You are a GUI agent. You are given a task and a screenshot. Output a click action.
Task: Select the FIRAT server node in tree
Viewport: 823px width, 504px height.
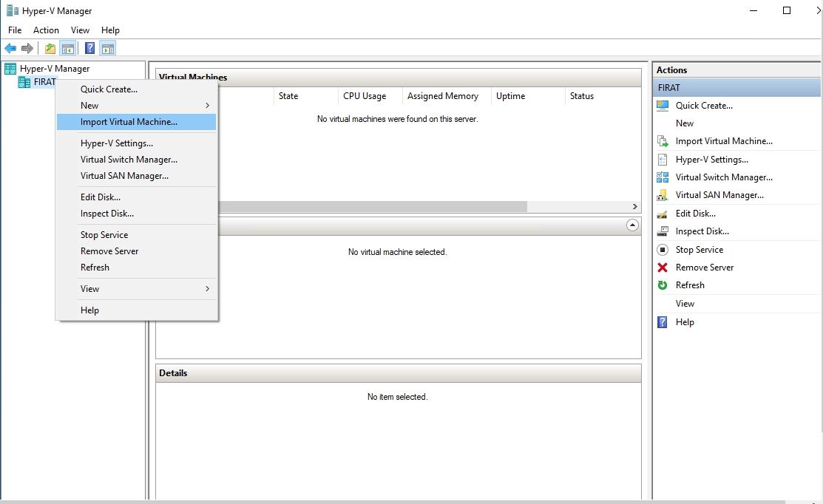pyautogui.click(x=44, y=82)
